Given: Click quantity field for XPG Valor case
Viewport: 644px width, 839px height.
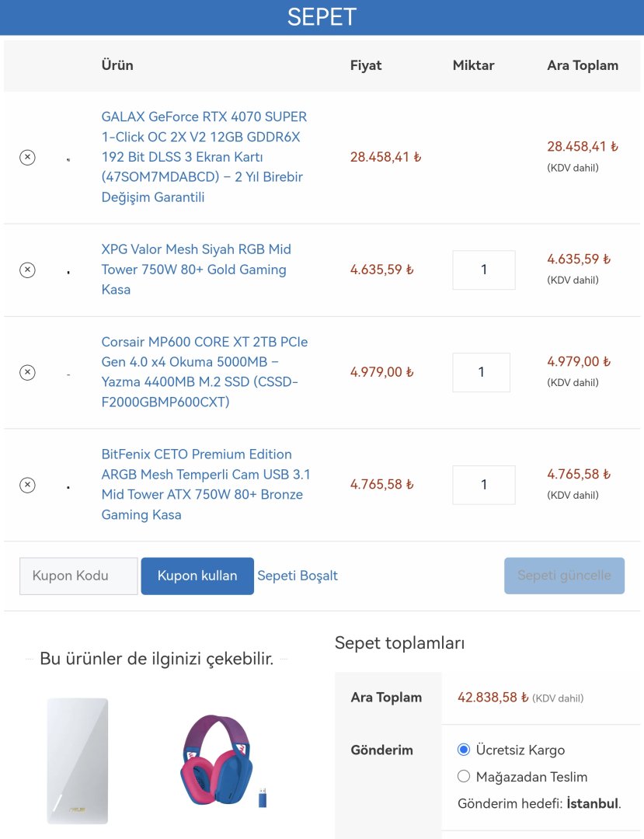Looking at the screenshot, I should point(484,270).
